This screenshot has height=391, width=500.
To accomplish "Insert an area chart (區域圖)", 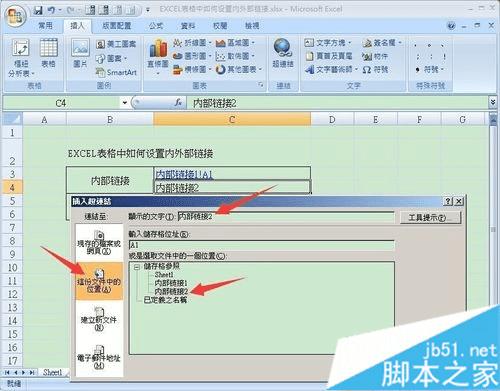I will coord(235,43).
